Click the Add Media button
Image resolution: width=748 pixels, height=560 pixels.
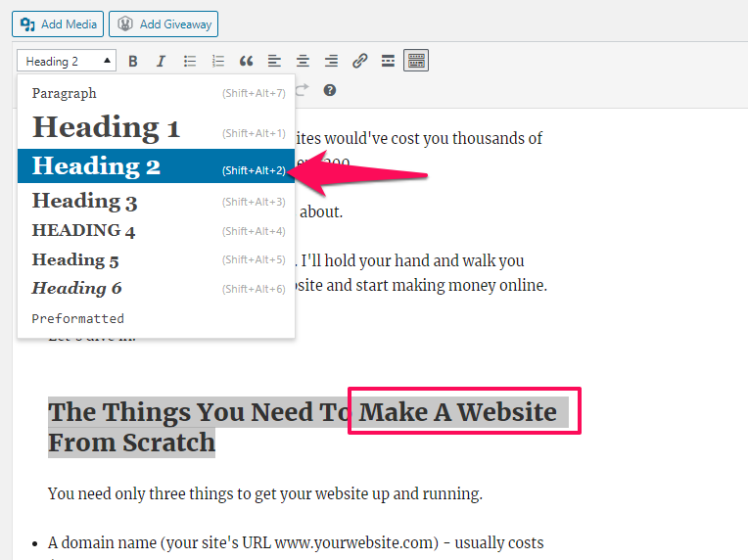tap(61, 23)
